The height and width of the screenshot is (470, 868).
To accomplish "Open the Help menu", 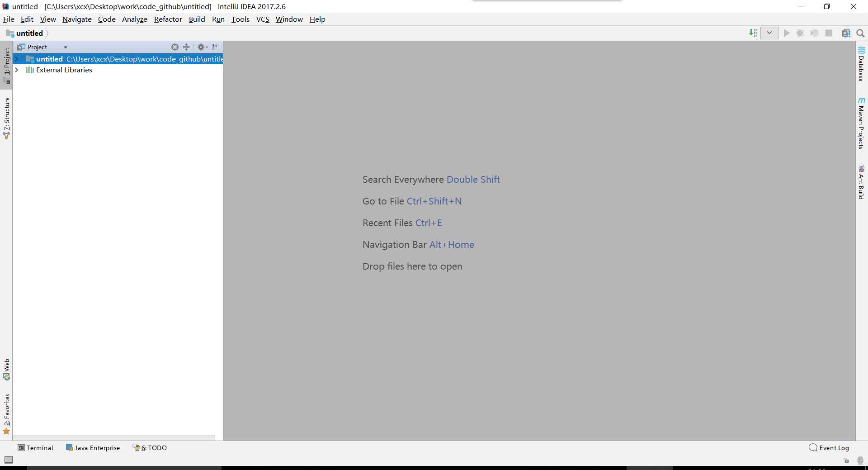I will pos(317,19).
